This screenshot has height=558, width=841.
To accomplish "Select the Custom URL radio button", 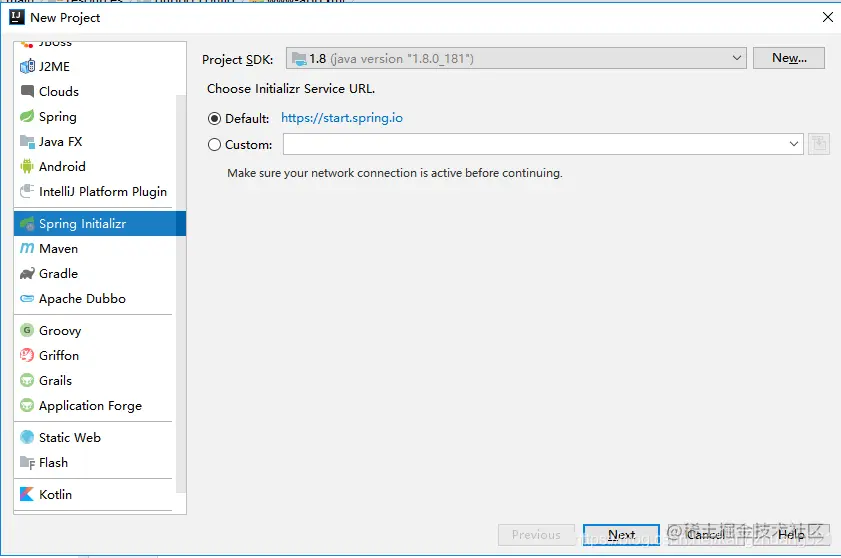I will pos(215,144).
